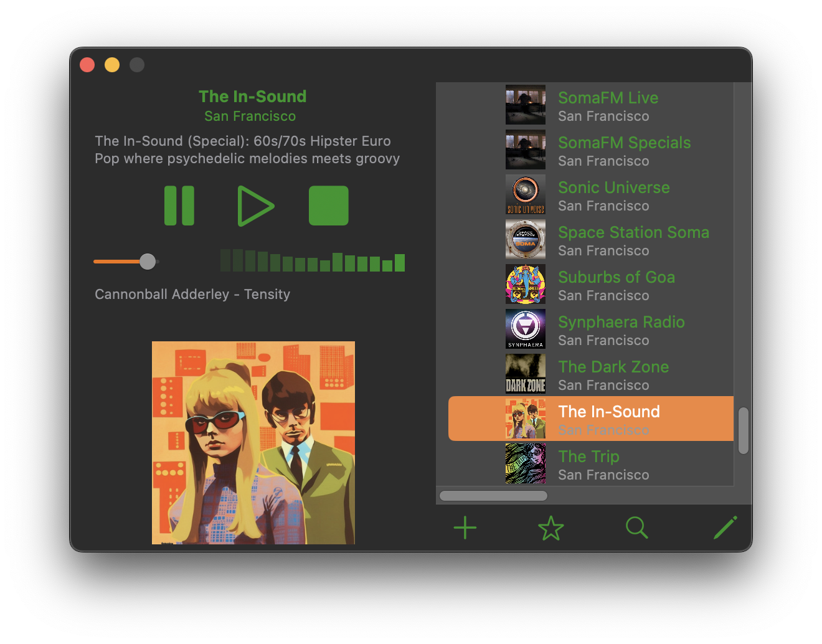822x644 pixels.
Task: Click the green The In-Sound heading
Action: tap(253, 97)
